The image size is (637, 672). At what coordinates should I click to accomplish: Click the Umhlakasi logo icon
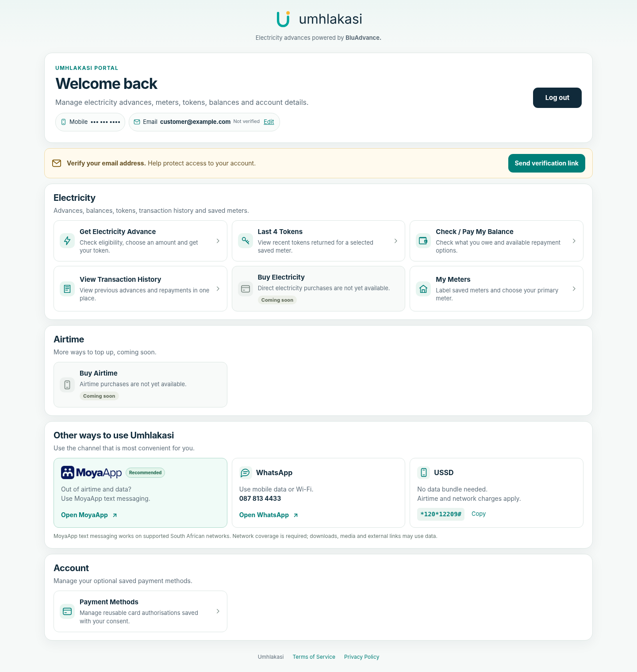[x=283, y=19]
